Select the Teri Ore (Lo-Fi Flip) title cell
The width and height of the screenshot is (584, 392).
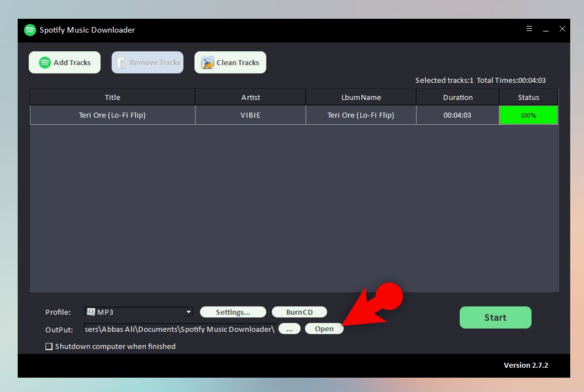pyautogui.click(x=112, y=115)
